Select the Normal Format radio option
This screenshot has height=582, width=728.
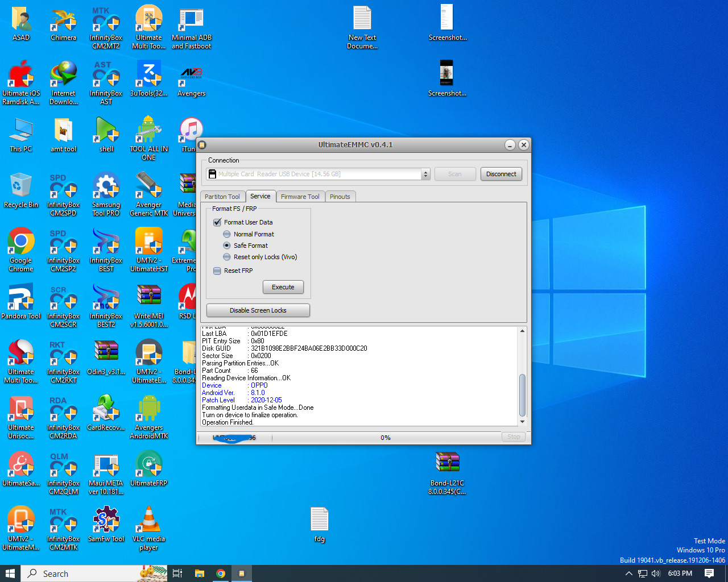227,234
